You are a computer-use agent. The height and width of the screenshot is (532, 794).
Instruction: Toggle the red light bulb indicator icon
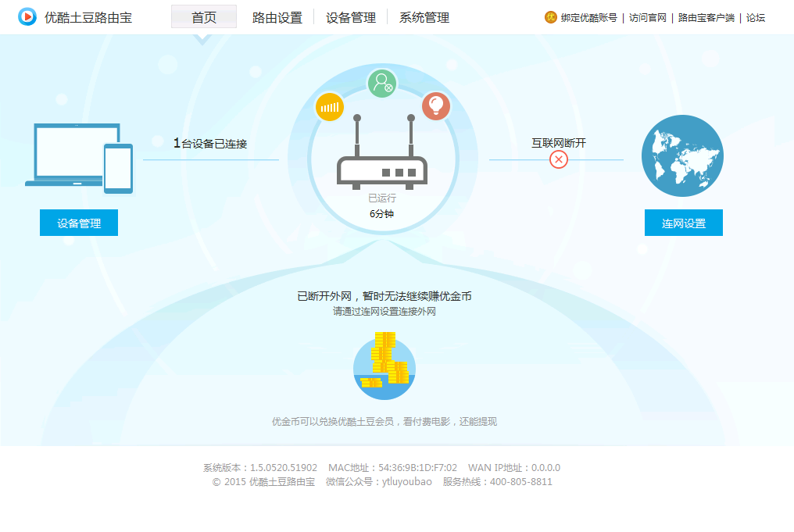(436, 105)
